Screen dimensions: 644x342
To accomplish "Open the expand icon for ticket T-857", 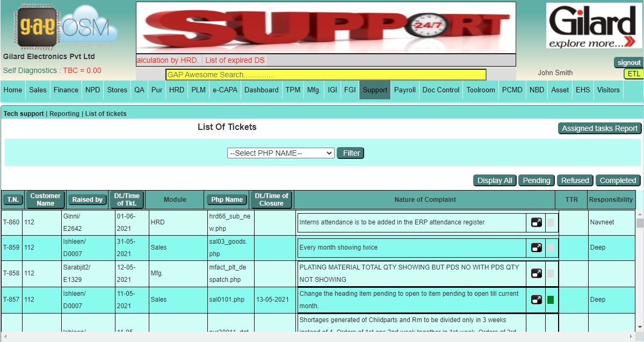I will tap(536, 300).
